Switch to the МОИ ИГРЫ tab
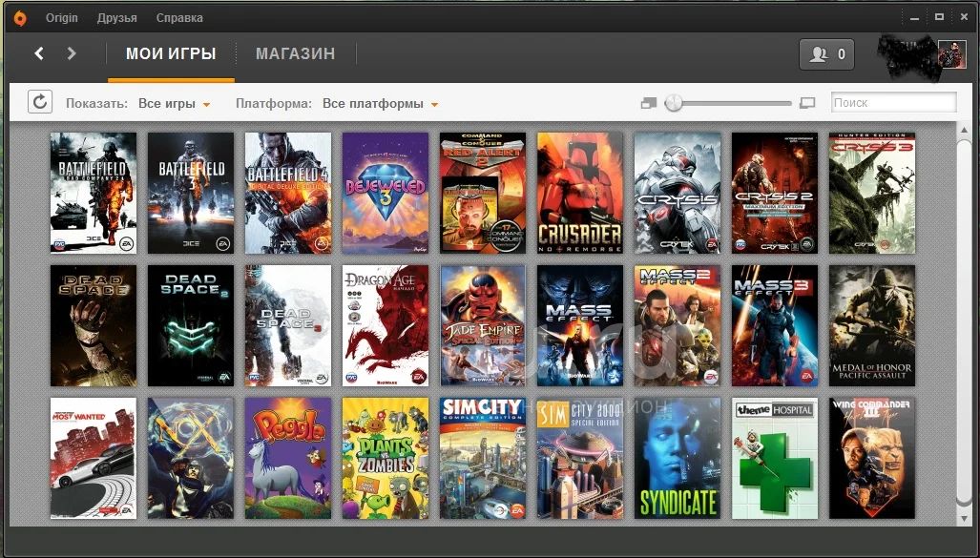980x558 pixels. (x=171, y=53)
